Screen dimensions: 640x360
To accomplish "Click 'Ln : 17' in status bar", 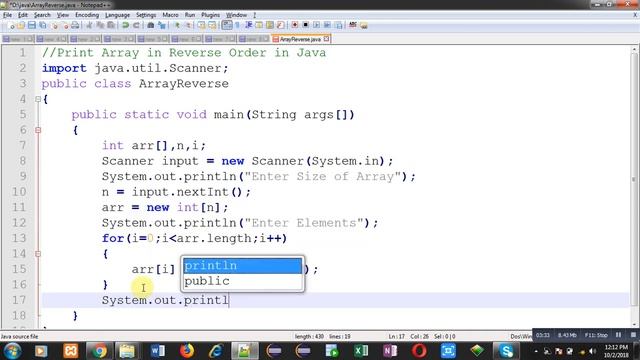I will (x=396, y=337).
